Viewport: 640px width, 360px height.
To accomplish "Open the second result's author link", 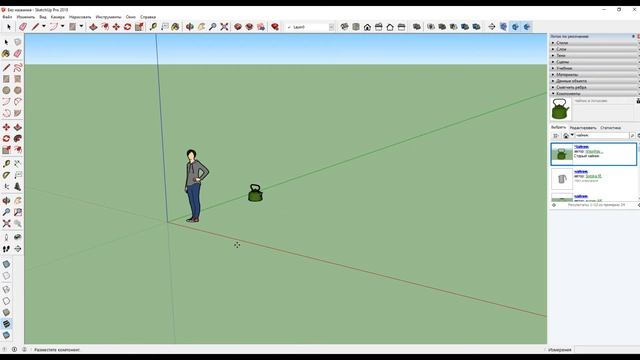I will click(x=593, y=176).
